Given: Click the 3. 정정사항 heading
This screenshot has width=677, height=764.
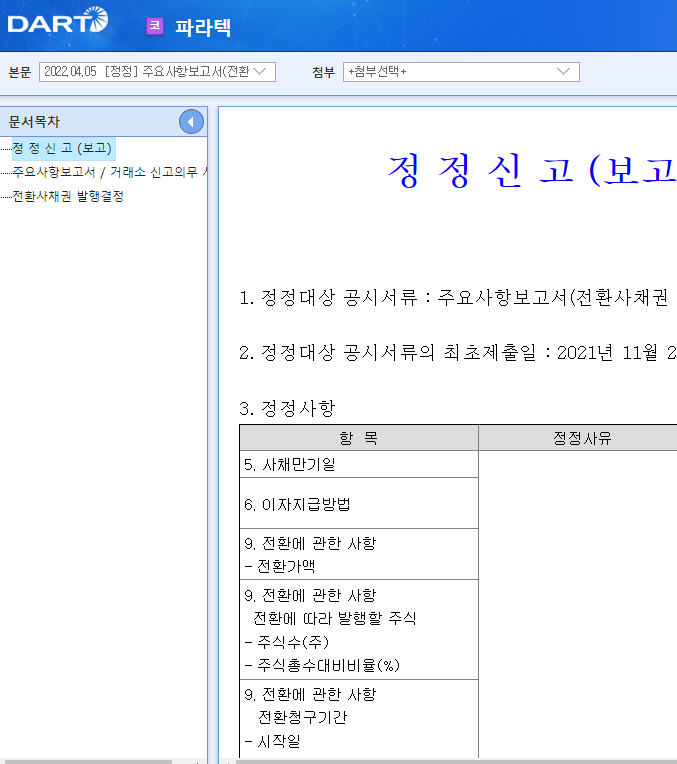Looking at the screenshot, I should 287,408.
